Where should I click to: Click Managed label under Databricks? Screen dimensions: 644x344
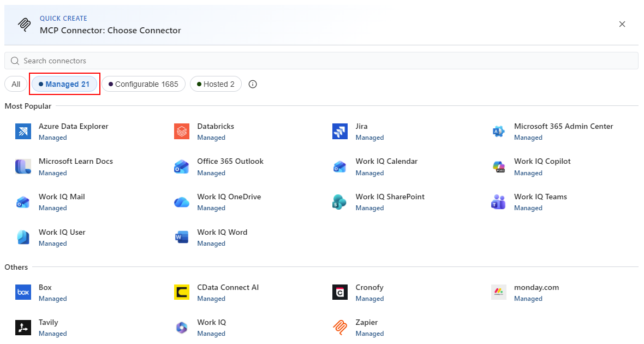tap(211, 138)
